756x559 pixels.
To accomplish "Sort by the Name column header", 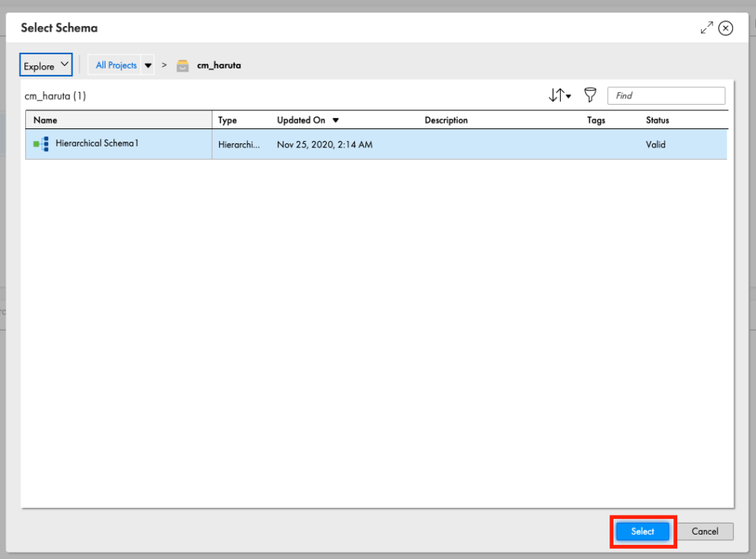I will pos(46,120).
